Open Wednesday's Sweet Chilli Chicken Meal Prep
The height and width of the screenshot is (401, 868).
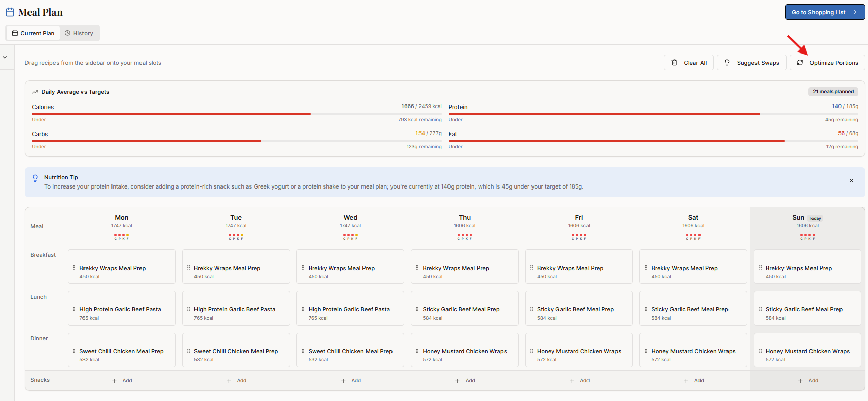pyautogui.click(x=350, y=350)
